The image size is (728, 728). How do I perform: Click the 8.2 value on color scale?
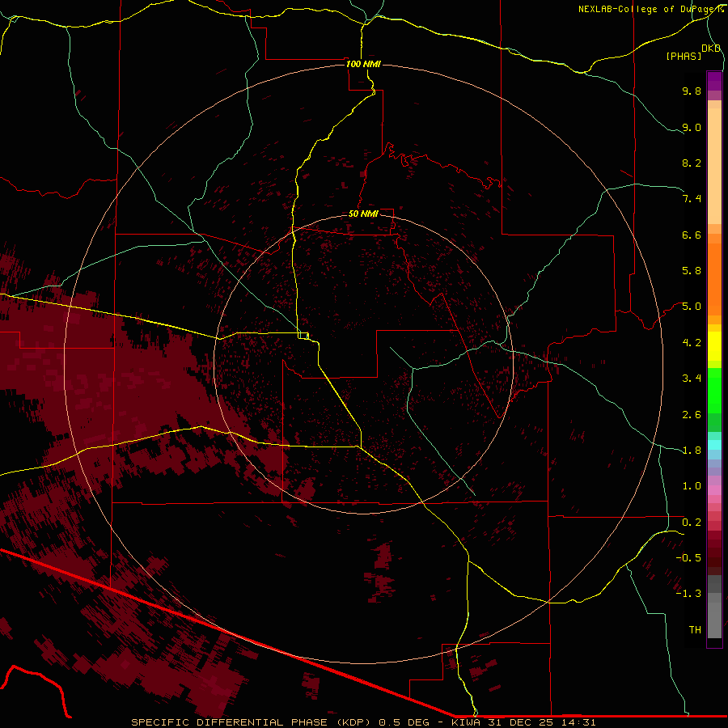click(x=692, y=163)
